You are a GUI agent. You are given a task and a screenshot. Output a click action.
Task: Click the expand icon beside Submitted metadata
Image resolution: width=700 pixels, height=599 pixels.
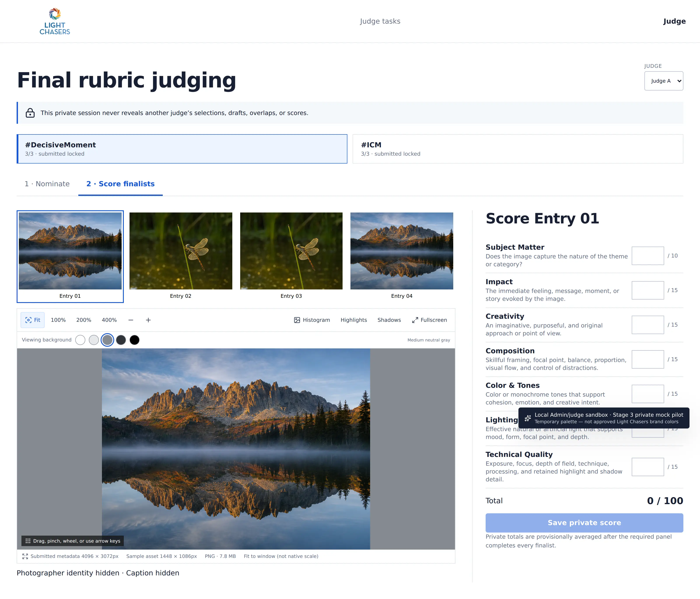coord(25,556)
